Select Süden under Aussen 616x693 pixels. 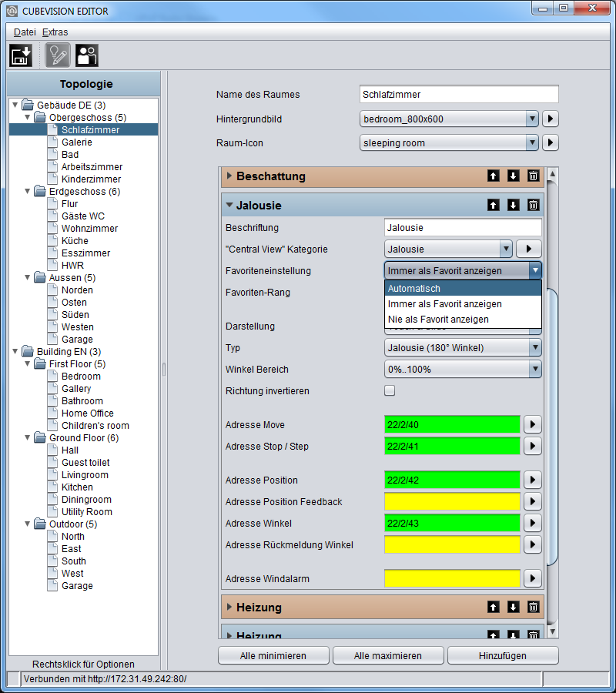75,314
